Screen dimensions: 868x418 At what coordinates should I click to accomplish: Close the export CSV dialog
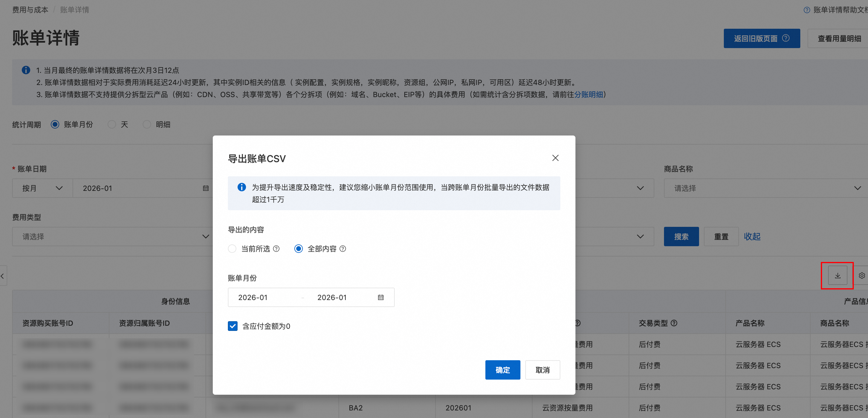coord(555,158)
